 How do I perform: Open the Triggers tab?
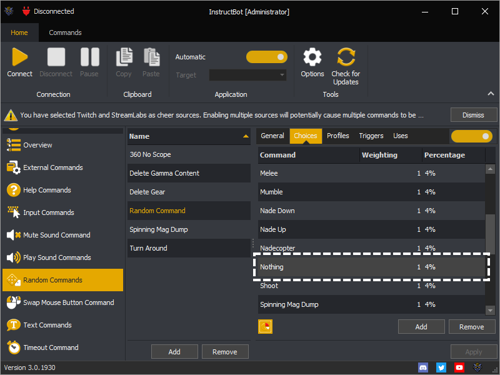pos(371,136)
